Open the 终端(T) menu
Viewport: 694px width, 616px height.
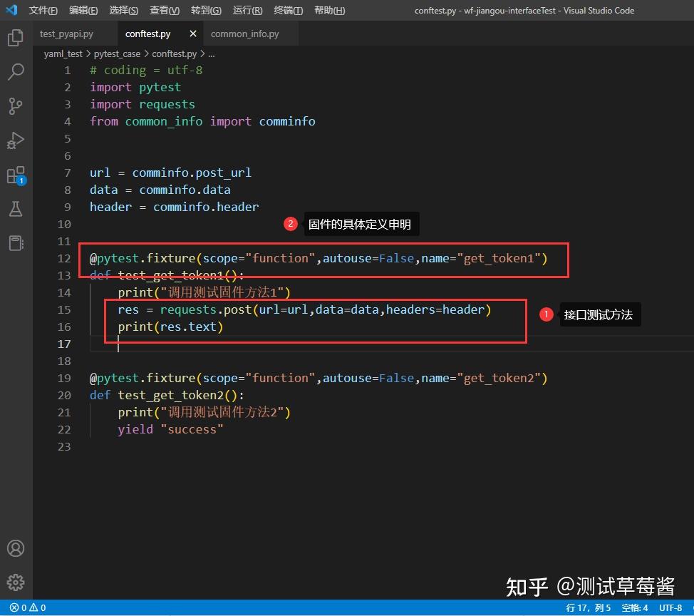point(288,10)
